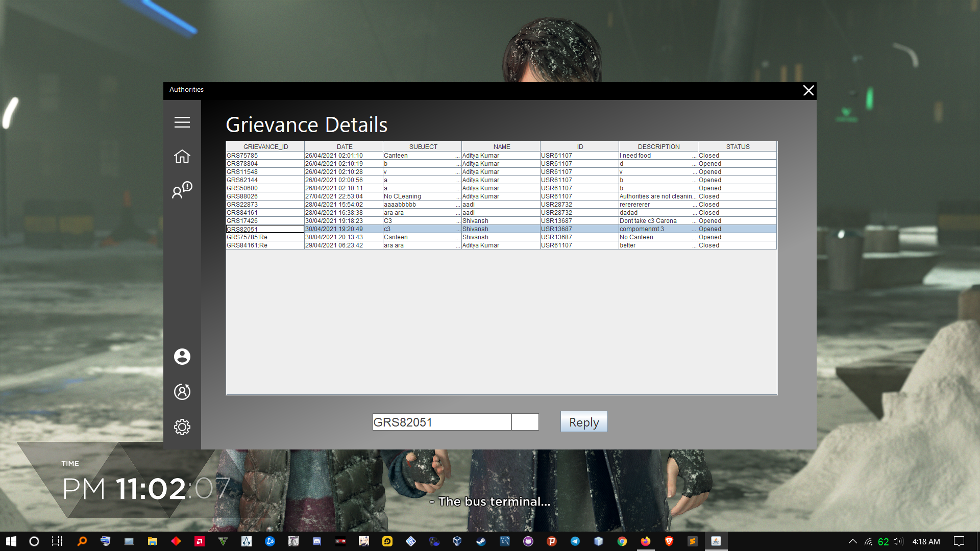Click the Reply button
This screenshot has height=551, width=980.
pos(583,422)
